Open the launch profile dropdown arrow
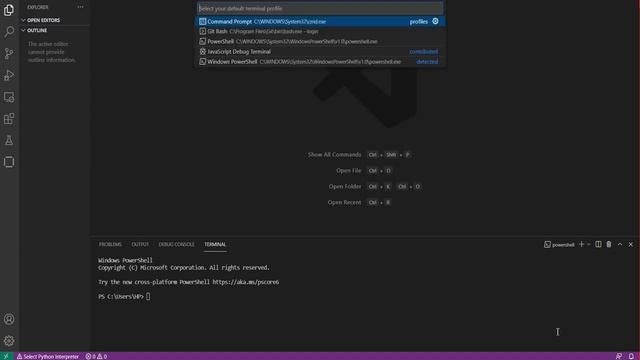640x360 pixels. (589, 244)
